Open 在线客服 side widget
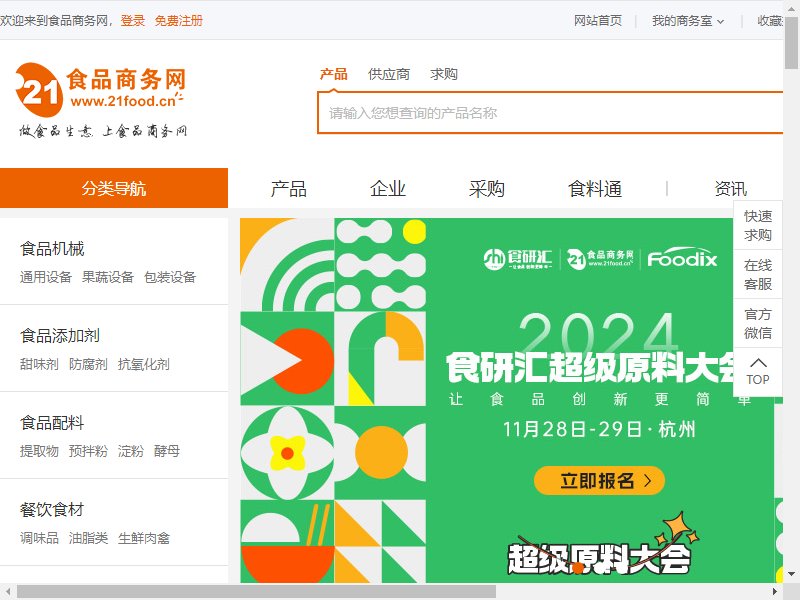The height and width of the screenshot is (600, 800). point(758,274)
